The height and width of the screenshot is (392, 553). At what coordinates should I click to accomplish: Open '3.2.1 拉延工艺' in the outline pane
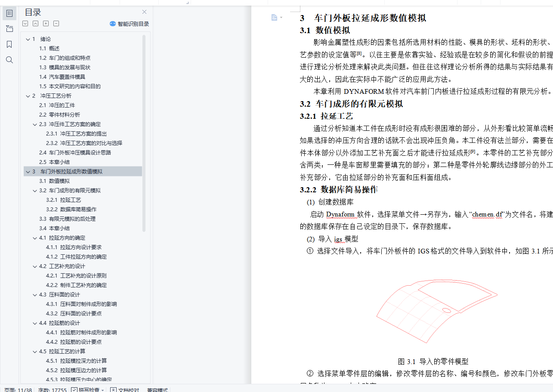[63, 200]
